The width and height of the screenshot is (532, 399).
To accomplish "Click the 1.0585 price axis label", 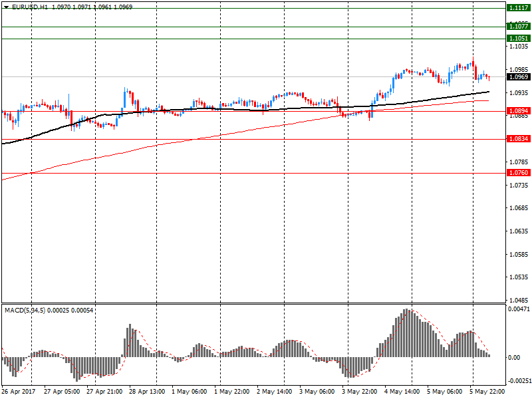I will tap(519, 255).
